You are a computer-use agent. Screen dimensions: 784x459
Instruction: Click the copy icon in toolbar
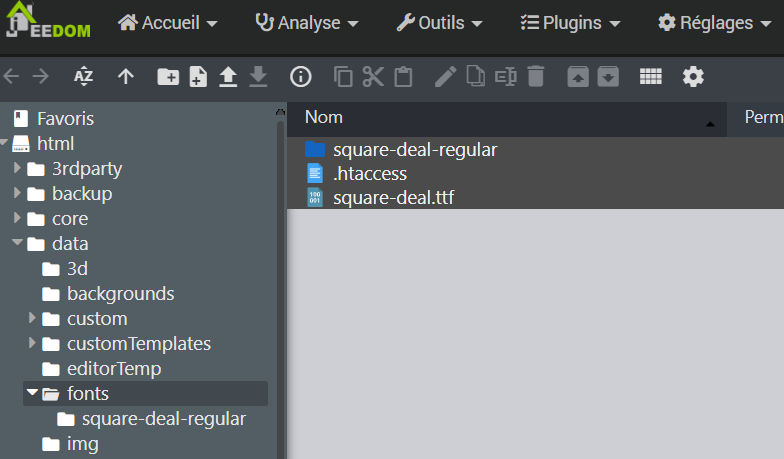(343, 77)
